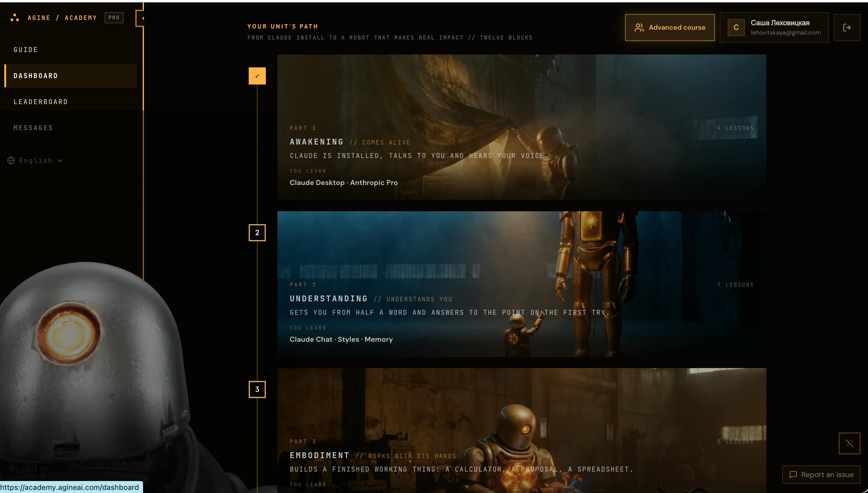Click the PRO badge next to Academy
868x493 pixels.
pos(114,18)
